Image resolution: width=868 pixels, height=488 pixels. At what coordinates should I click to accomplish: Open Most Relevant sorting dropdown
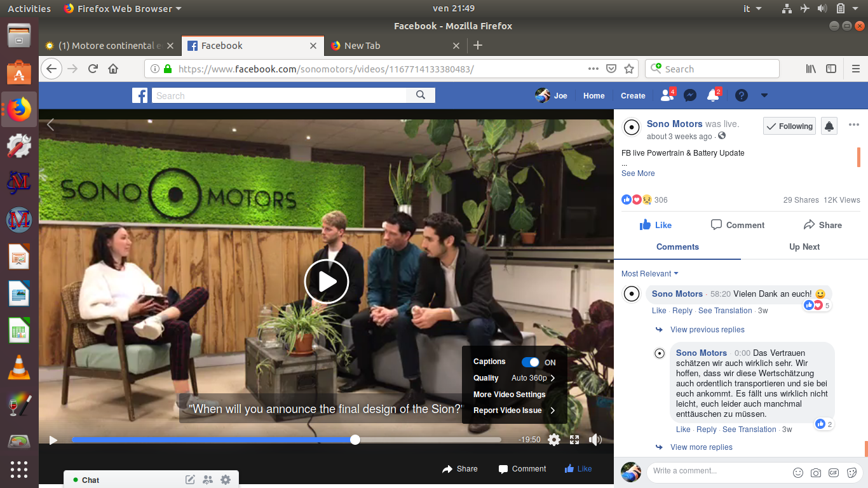(x=649, y=274)
